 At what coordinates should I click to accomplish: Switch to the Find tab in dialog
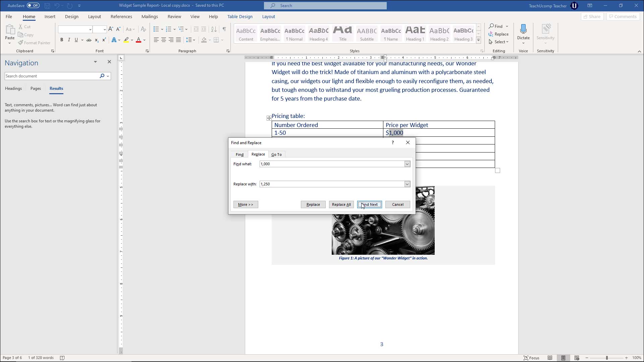(239, 155)
